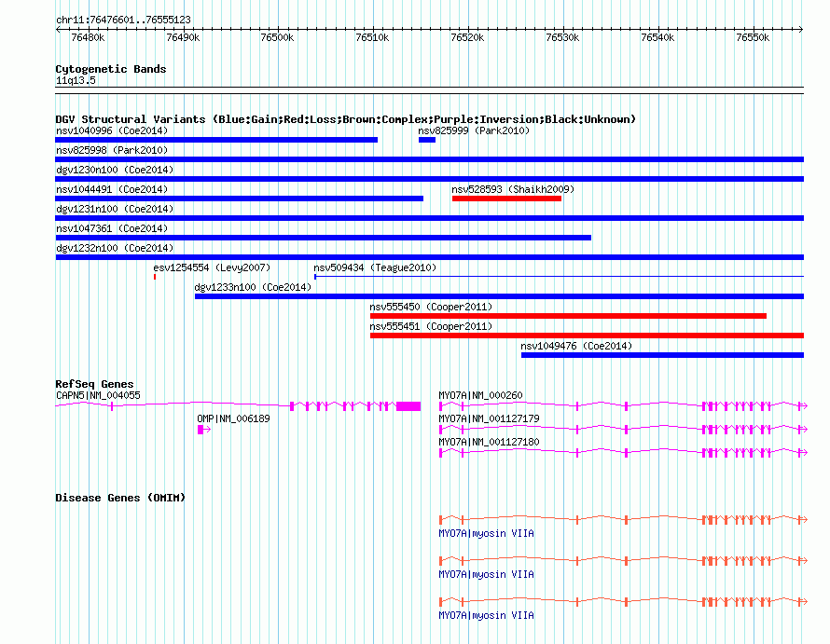Open the OMP|NM_006189 gene label

(x=233, y=418)
